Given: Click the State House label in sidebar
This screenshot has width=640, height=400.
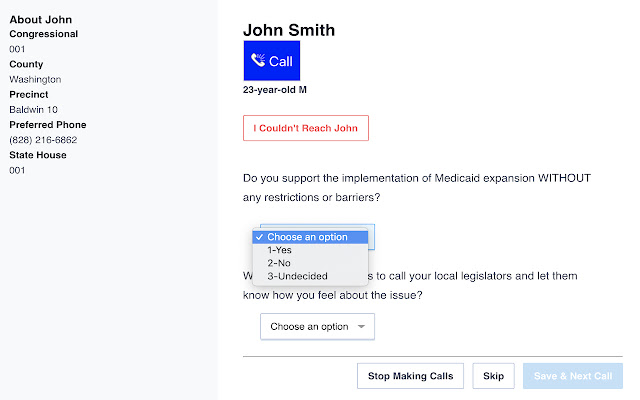Looking at the screenshot, I should 39,155.
